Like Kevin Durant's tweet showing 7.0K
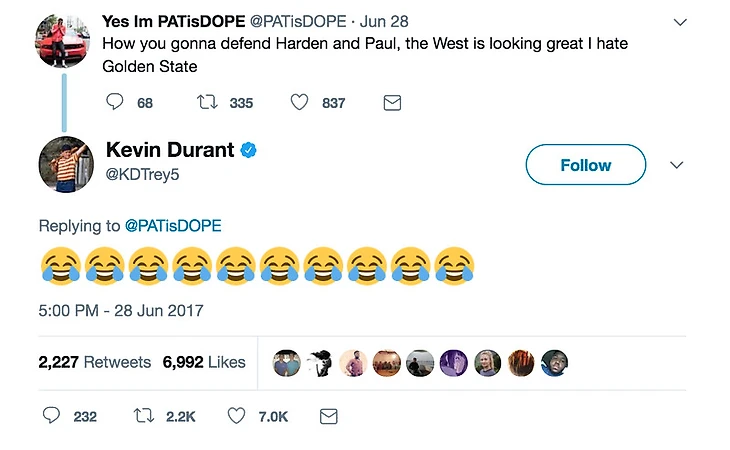The image size is (730, 450). [236, 416]
